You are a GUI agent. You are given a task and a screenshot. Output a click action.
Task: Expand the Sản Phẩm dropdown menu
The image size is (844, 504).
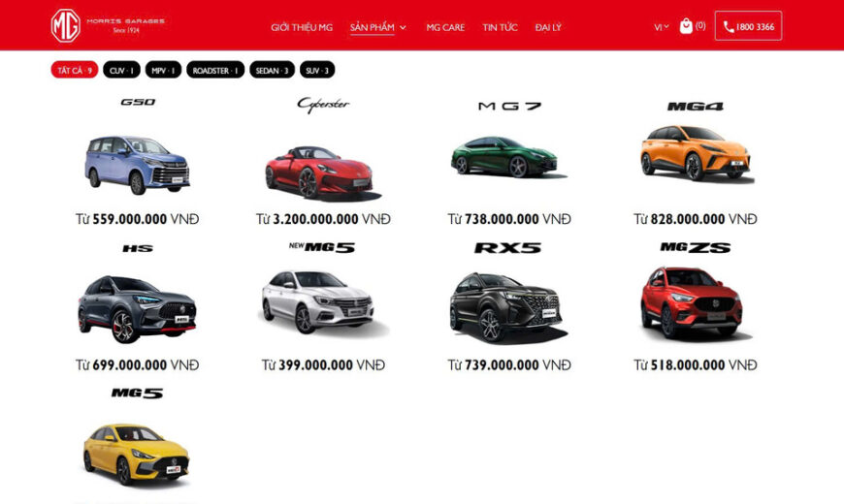click(378, 27)
